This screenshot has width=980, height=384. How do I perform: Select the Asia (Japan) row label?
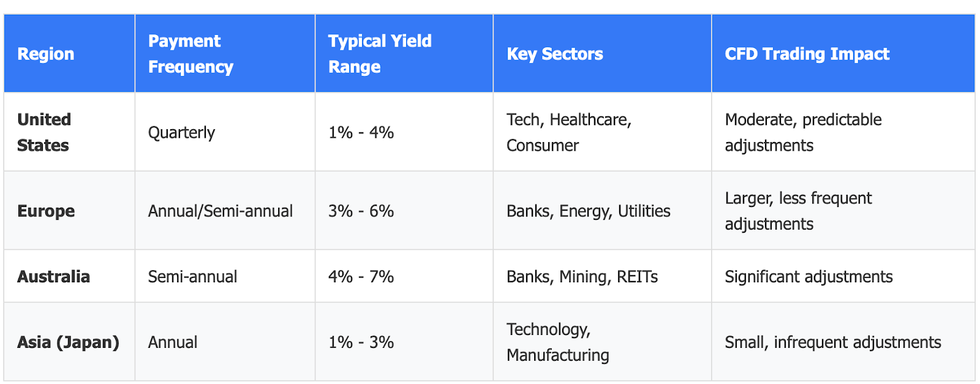pyautogui.click(x=68, y=342)
